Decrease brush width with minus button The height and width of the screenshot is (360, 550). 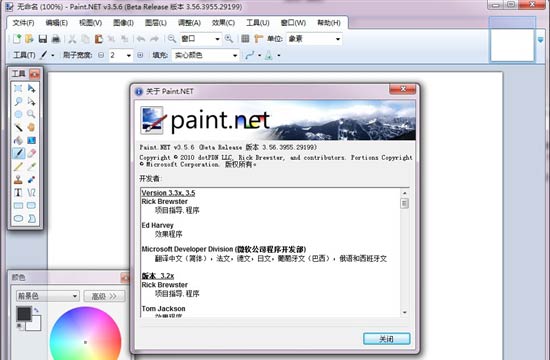pos(101,55)
